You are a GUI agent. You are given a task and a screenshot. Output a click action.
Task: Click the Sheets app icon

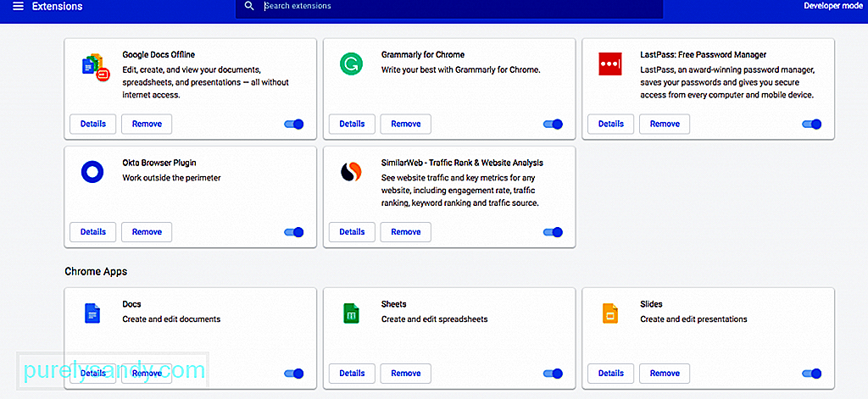[x=350, y=313]
